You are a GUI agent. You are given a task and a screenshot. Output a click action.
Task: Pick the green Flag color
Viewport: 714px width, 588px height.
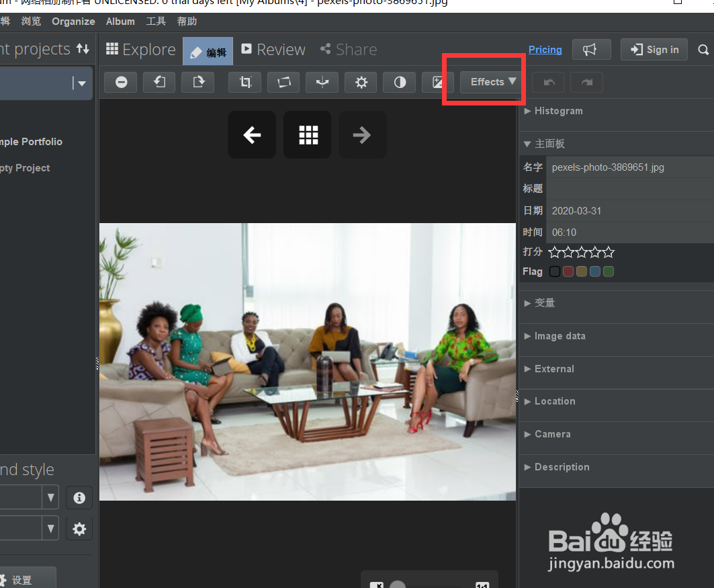[x=609, y=271]
